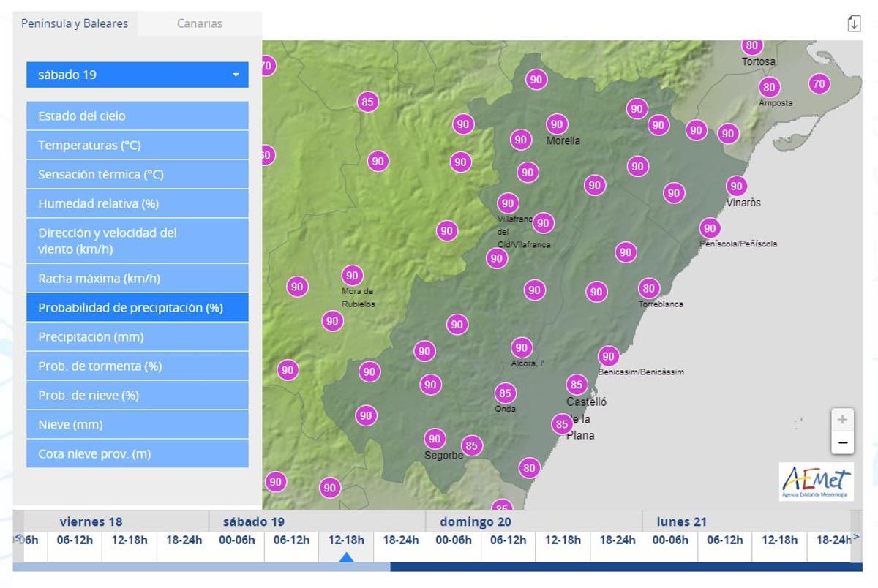Click the 90% marker near Morella
The width and height of the screenshot is (878, 588).
point(558,123)
